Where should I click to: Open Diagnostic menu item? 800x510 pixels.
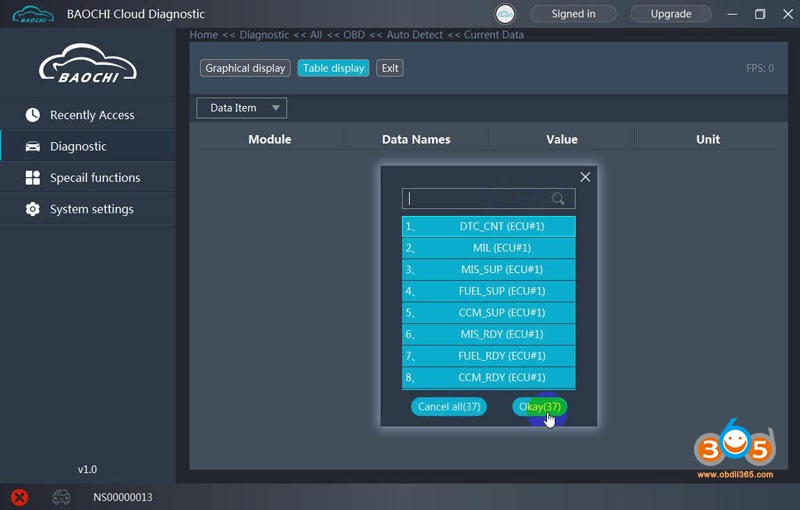pyautogui.click(x=88, y=146)
